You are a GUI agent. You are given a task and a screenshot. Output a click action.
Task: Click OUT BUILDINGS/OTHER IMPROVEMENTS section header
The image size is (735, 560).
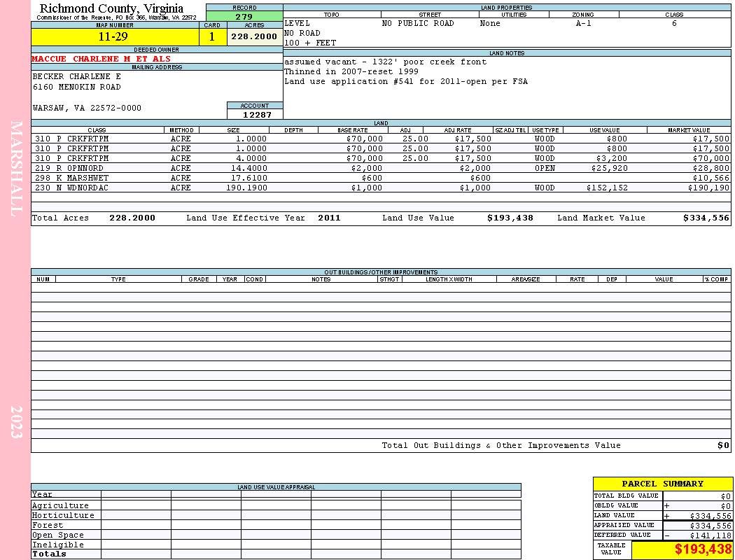click(381, 272)
